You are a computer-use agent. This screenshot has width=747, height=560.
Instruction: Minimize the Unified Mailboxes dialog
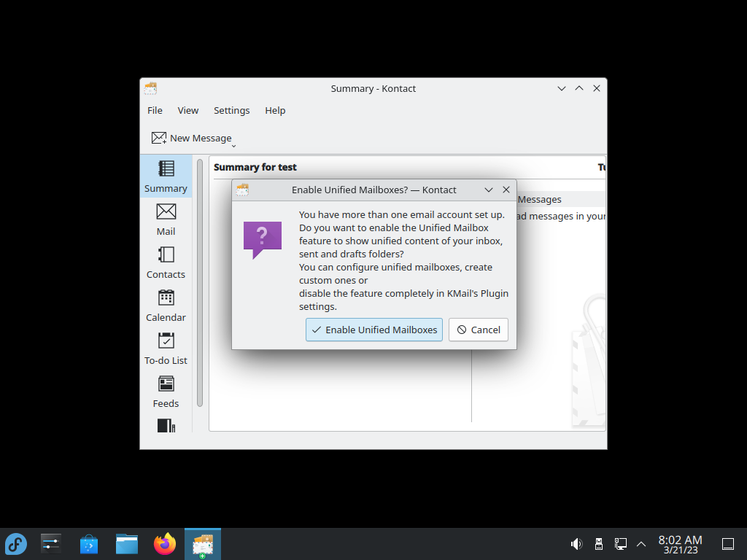tap(488, 190)
